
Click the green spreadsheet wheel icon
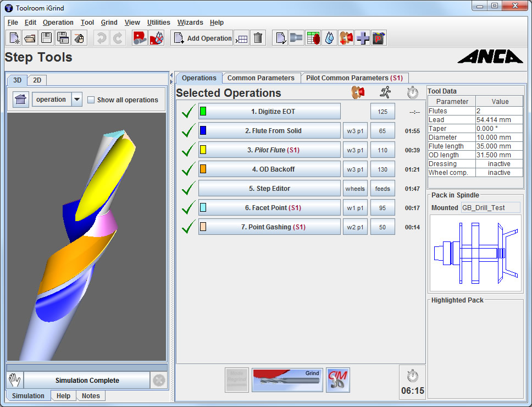(313, 38)
